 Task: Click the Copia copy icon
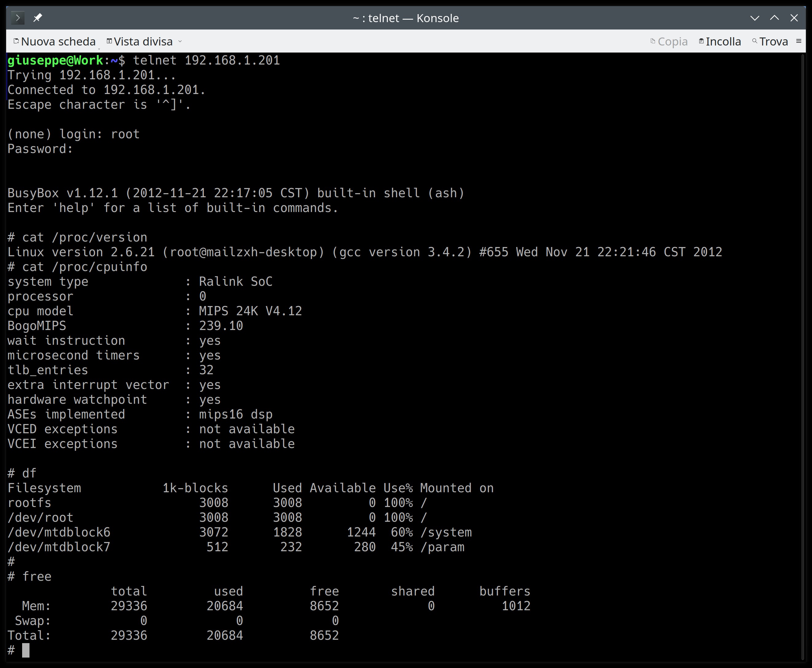pos(653,41)
